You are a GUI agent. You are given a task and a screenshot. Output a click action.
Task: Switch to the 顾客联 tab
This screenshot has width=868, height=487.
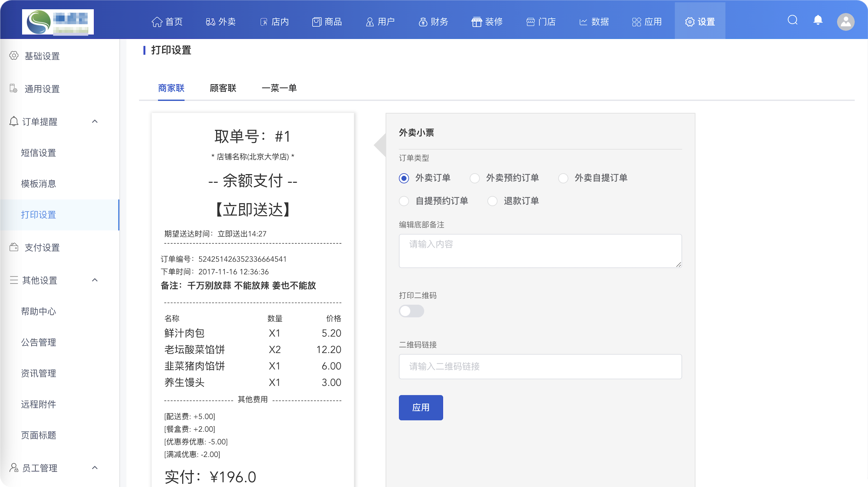pyautogui.click(x=223, y=88)
